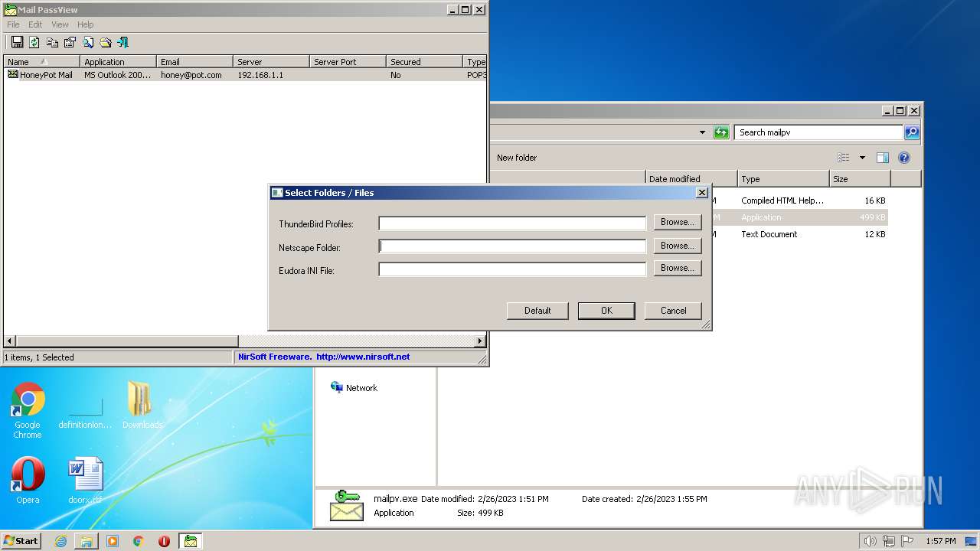The height and width of the screenshot is (551, 980).
Task: Click the Search mailpv box in Explorer
Action: coord(818,132)
